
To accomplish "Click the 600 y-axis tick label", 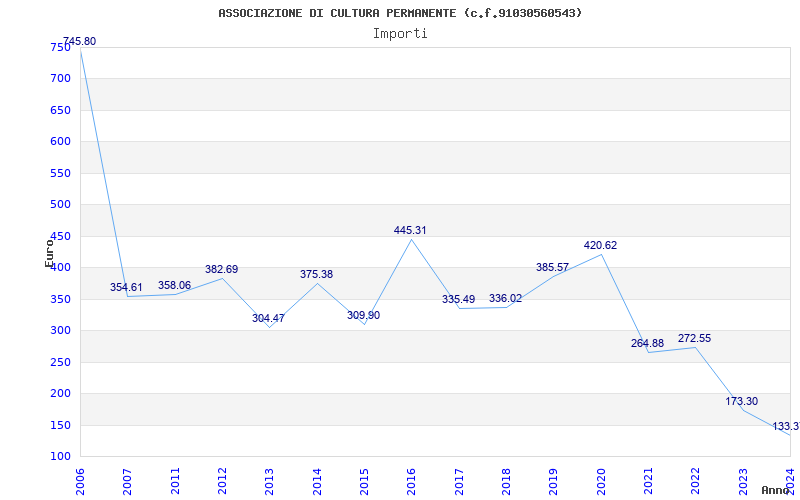I will (x=60, y=142).
